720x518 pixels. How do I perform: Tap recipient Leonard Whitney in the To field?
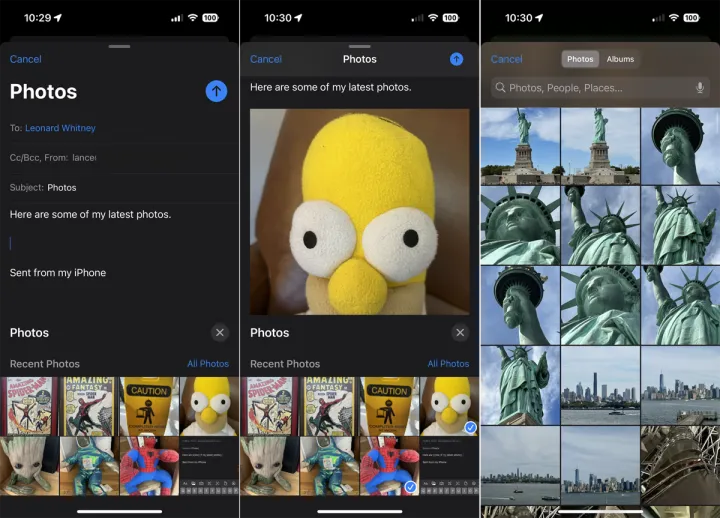62,127
